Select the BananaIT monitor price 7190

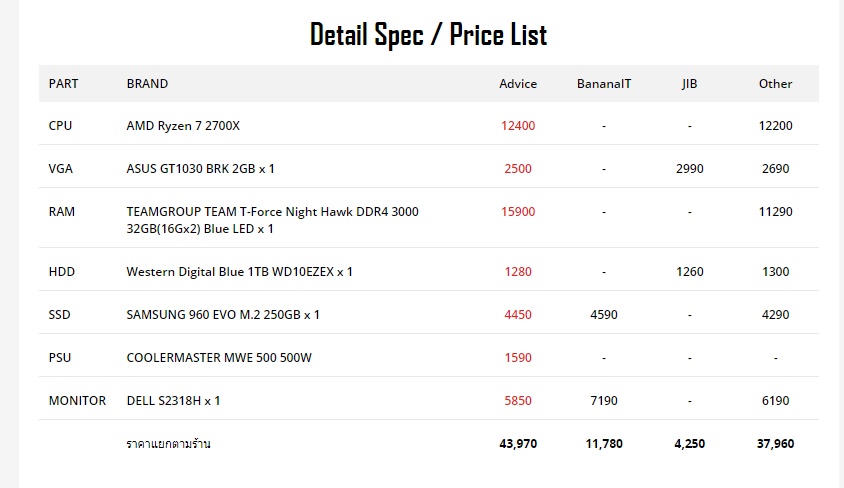point(604,401)
